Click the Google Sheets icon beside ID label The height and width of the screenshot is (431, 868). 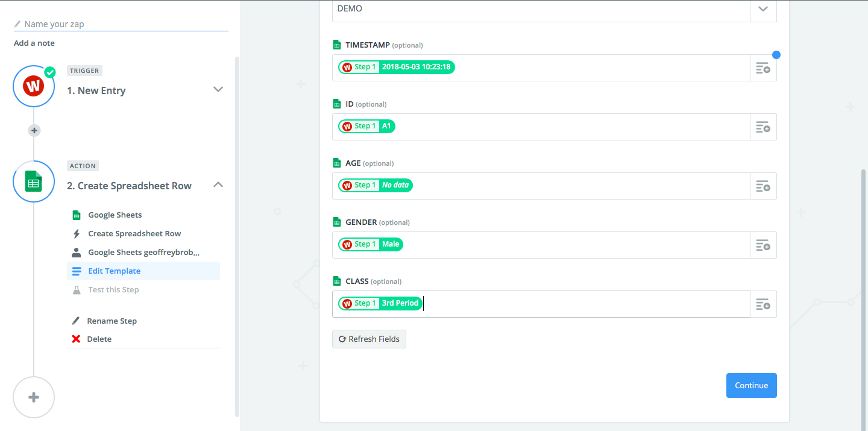[337, 104]
